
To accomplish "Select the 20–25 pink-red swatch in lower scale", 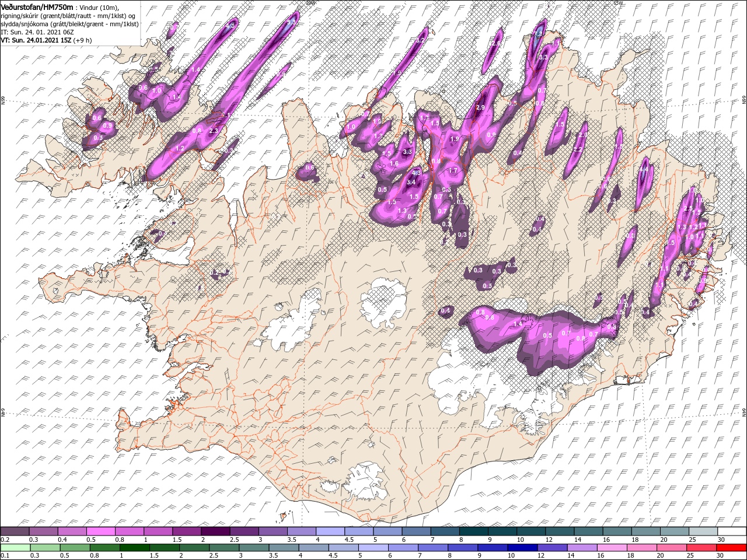I will tap(672, 548).
